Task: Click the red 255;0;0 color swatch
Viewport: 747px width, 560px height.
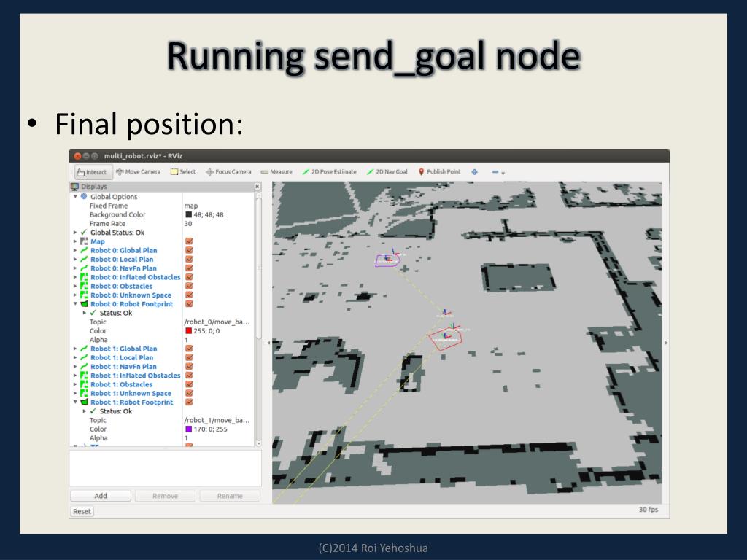Action: click(x=189, y=331)
